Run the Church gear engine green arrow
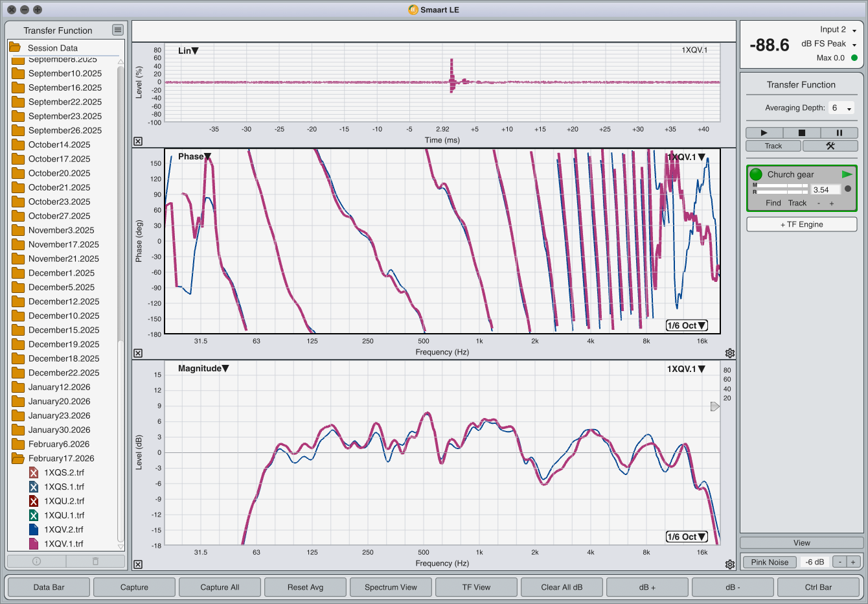Screen dimensions: 868x604 pos(847,174)
